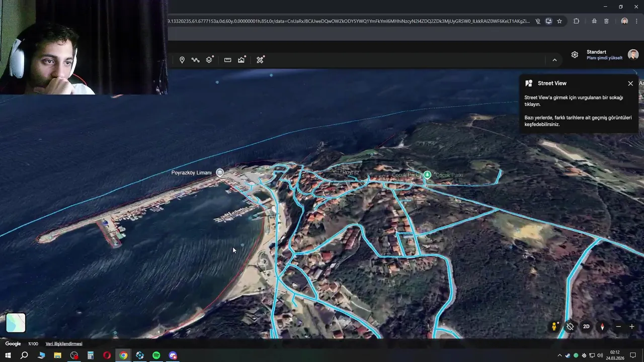Click the install app icon in address bar
644x362 pixels.
pos(548,21)
